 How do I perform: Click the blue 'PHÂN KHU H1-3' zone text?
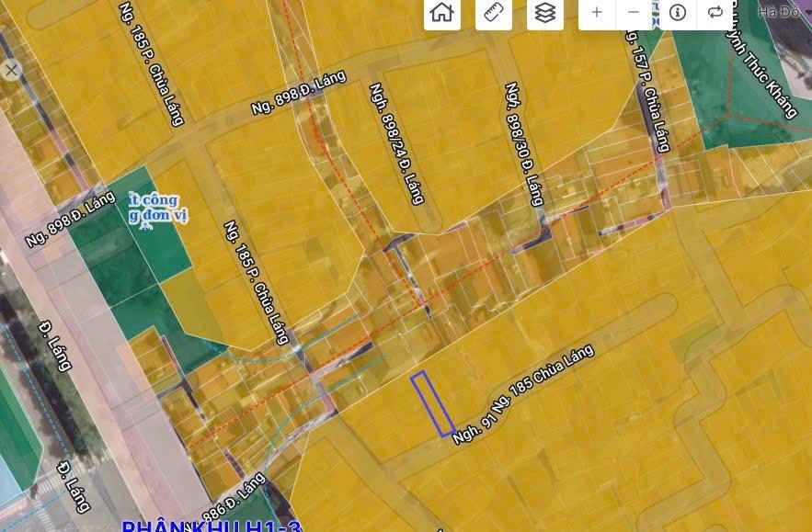click(x=212, y=526)
